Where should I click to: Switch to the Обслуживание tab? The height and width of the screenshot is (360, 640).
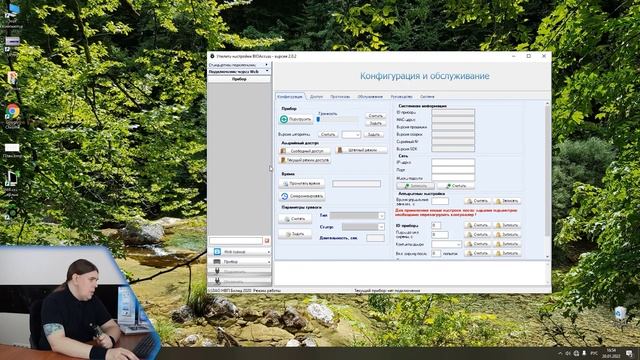(x=370, y=97)
